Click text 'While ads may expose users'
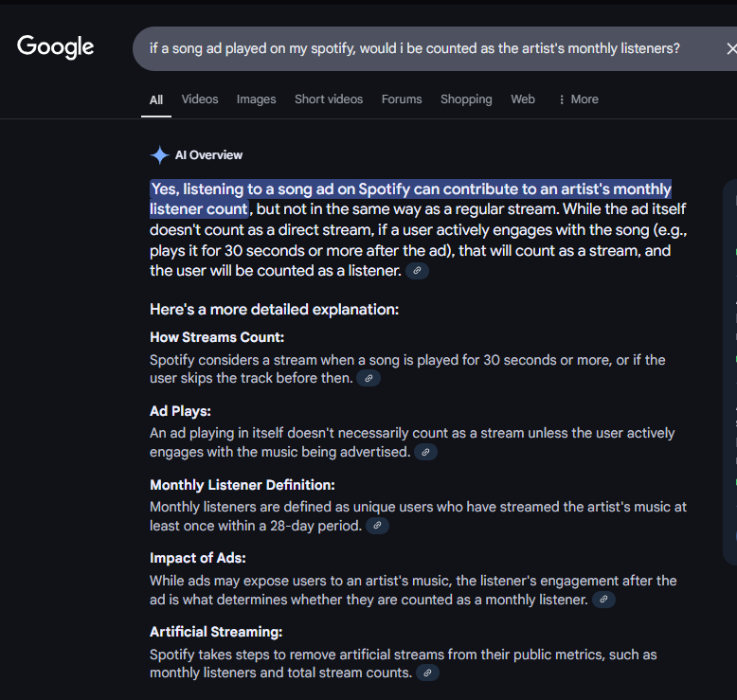The height and width of the screenshot is (700, 737). coord(238,581)
